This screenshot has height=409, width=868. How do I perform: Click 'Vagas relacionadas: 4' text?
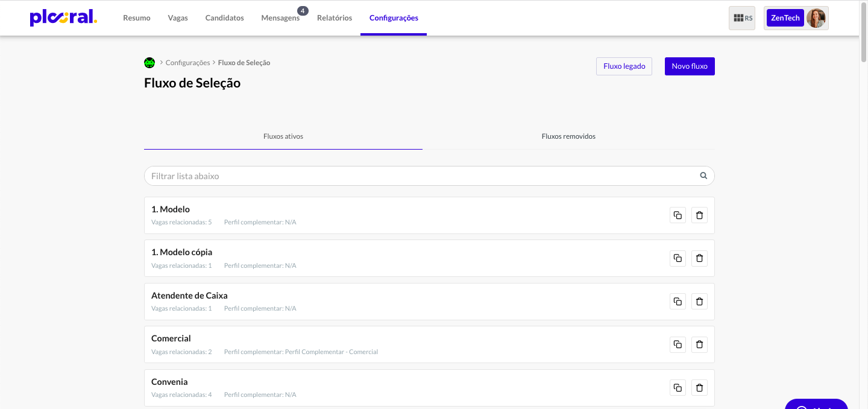(181, 395)
